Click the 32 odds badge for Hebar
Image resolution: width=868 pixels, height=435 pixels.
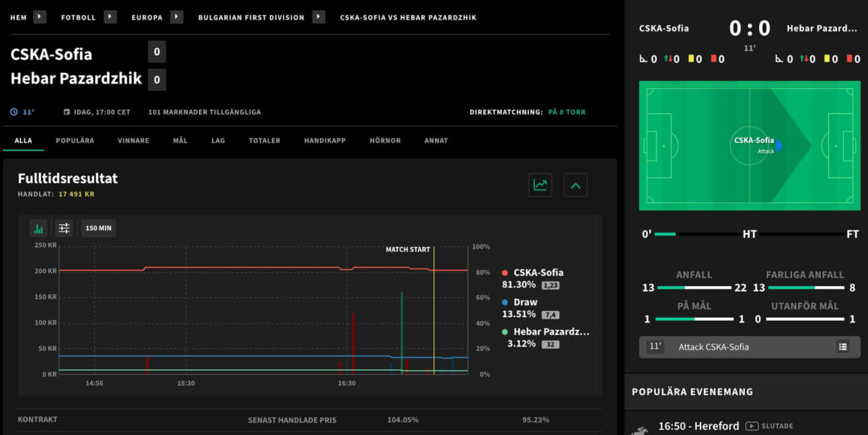coord(551,345)
